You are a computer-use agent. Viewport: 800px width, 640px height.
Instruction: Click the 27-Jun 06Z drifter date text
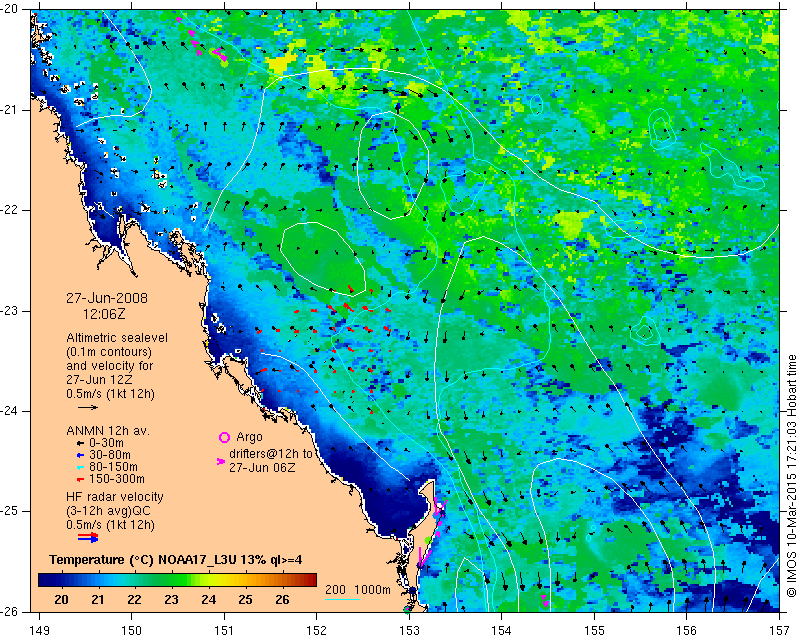click(x=262, y=467)
